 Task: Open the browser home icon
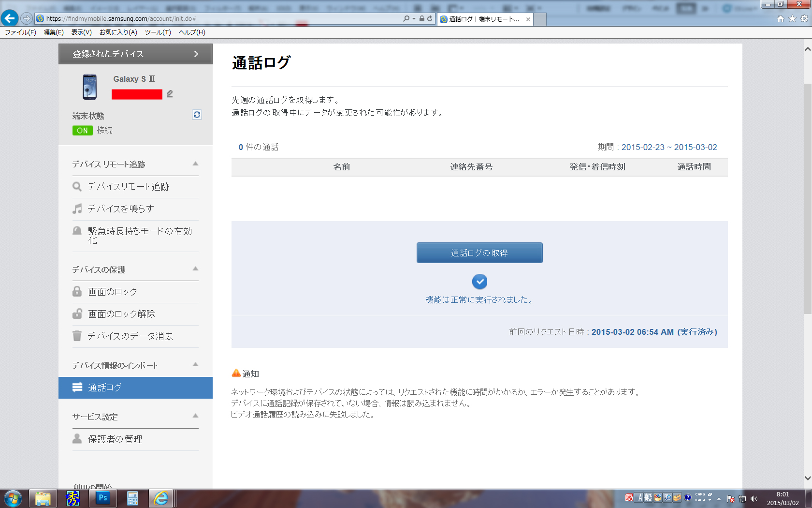780,18
